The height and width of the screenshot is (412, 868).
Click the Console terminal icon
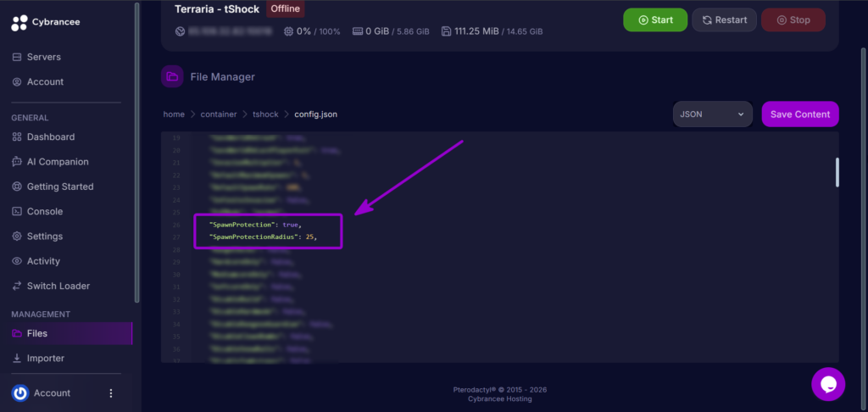[x=17, y=212]
